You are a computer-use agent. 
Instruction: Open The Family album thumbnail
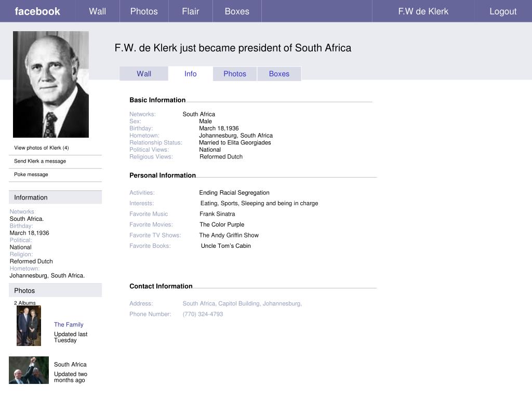tap(29, 326)
